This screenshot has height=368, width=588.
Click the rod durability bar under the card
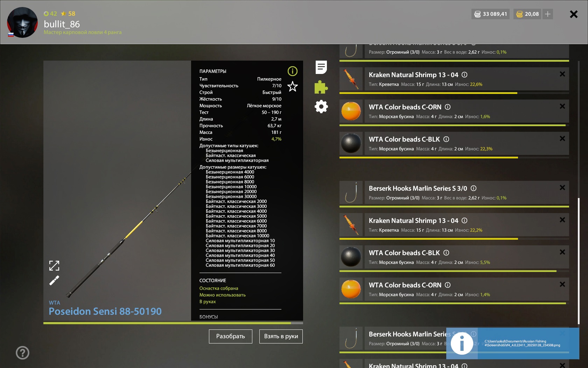pyautogui.click(x=173, y=323)
